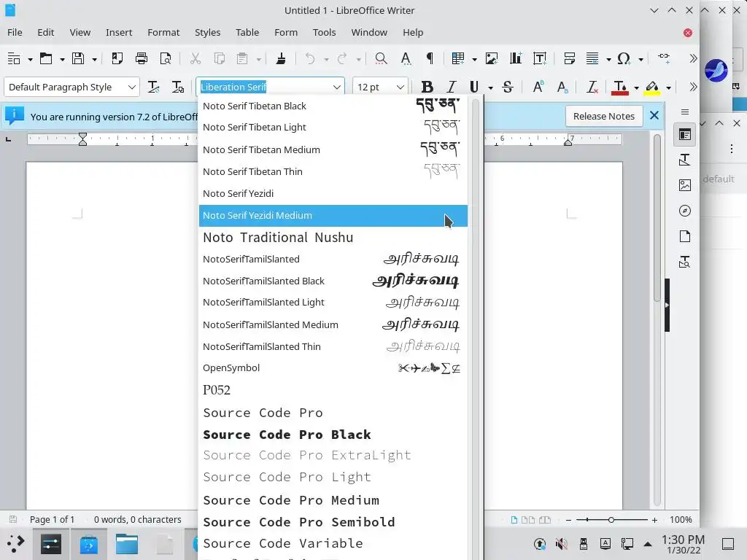Toggle Formatting Marks pilcrow
Image resolution: width=747 pixels, height=560 pixels.
point(430,58)
